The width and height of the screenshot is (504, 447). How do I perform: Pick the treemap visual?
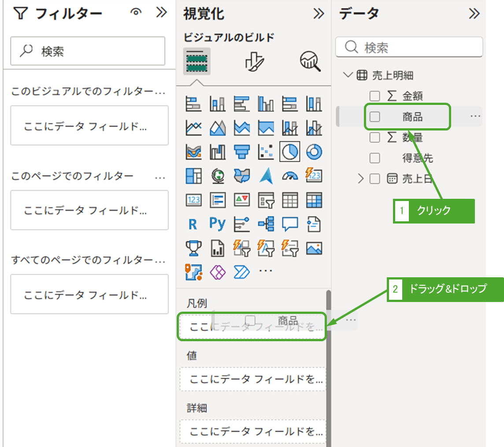[193, 176]
